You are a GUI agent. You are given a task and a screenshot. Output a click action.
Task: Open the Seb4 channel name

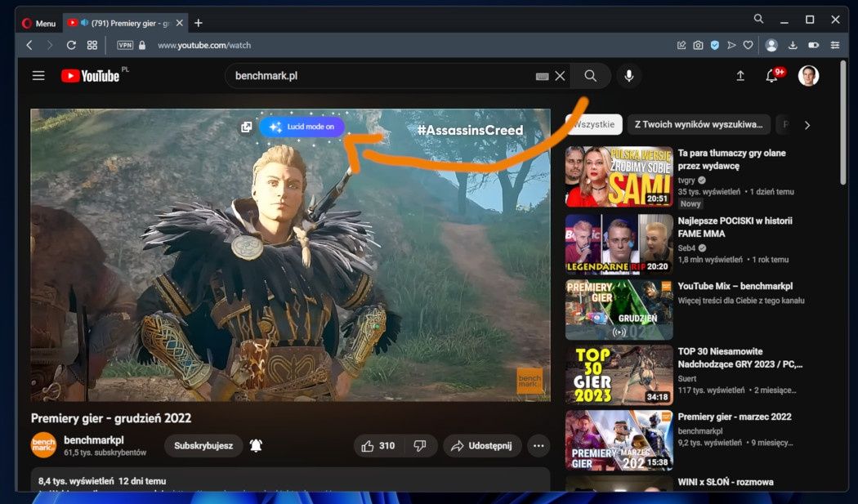pos(686,248)
